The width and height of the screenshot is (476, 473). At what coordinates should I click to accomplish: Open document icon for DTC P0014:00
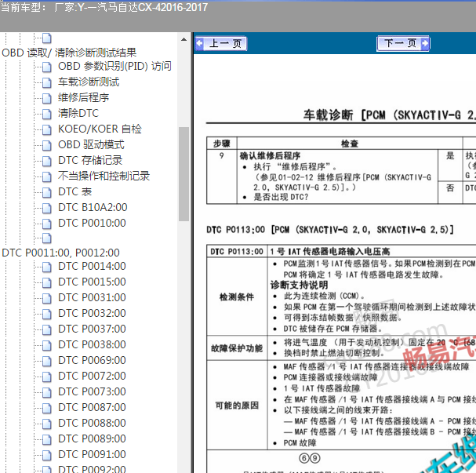click(47, 267)
